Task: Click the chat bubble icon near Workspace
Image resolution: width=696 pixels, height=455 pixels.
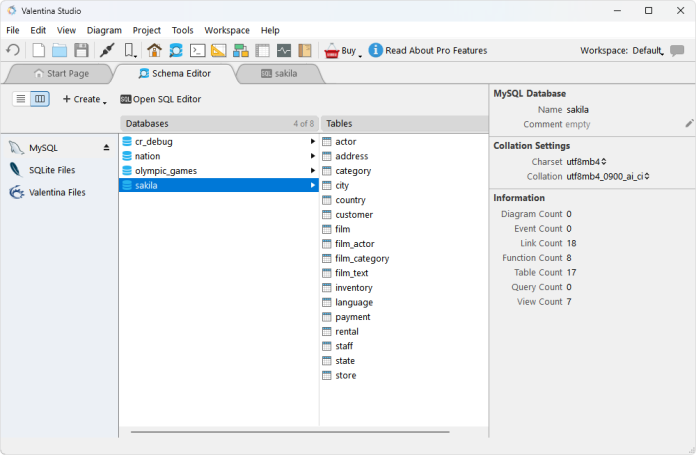Action: [678, 51]
